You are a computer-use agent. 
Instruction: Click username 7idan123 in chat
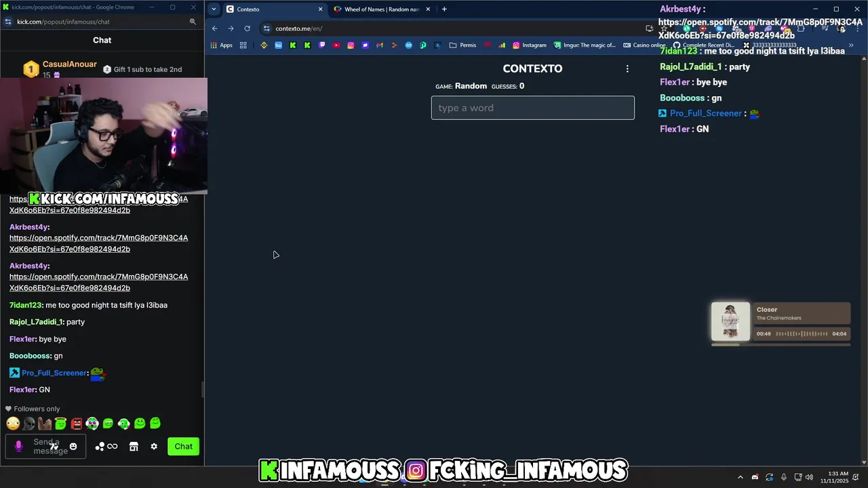pos(26,305)
